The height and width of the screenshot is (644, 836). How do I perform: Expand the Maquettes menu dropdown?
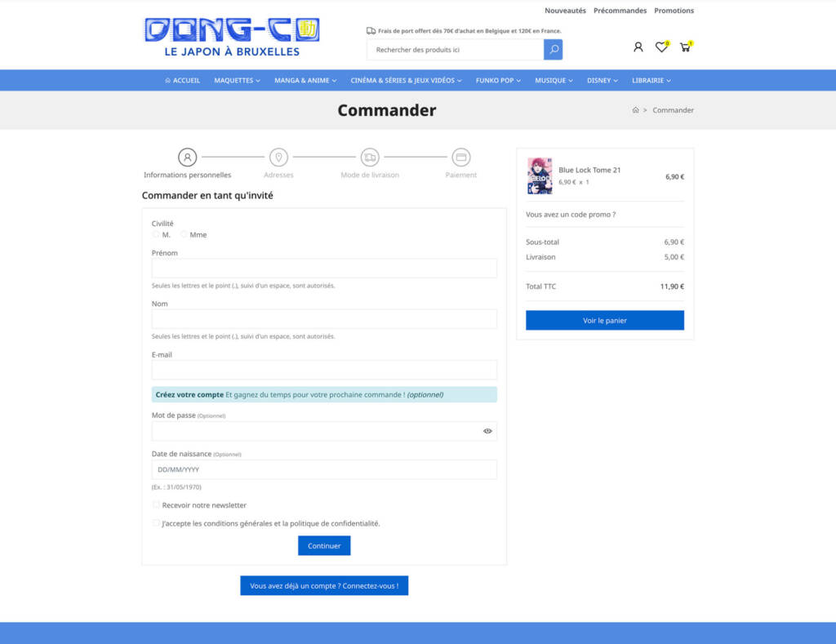[237, 81]
